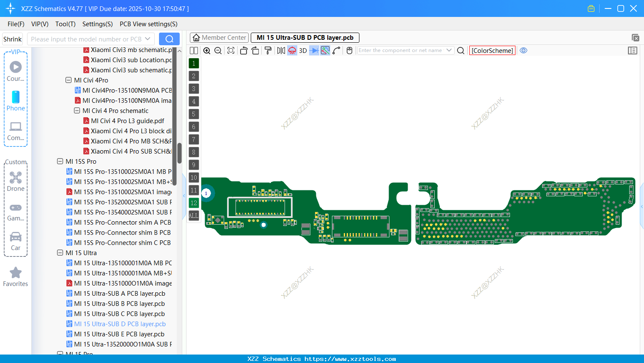
Task: Click the Member Center button
Action: [219, 37]
